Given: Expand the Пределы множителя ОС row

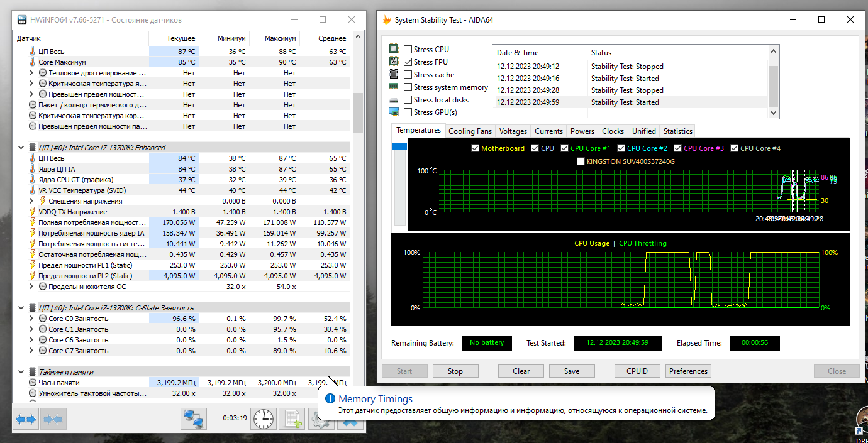Looking at the screenshot, I should [x=31, y=287].
